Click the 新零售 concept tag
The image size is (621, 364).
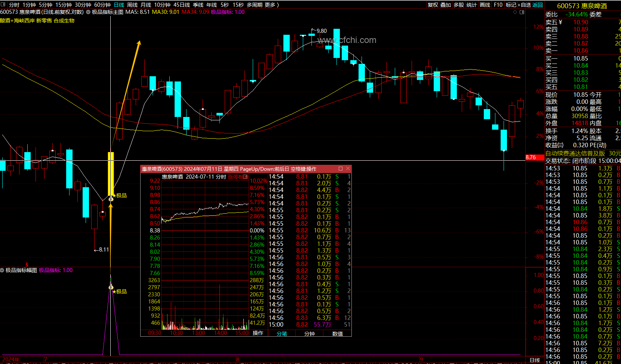(x=44, y=21)
